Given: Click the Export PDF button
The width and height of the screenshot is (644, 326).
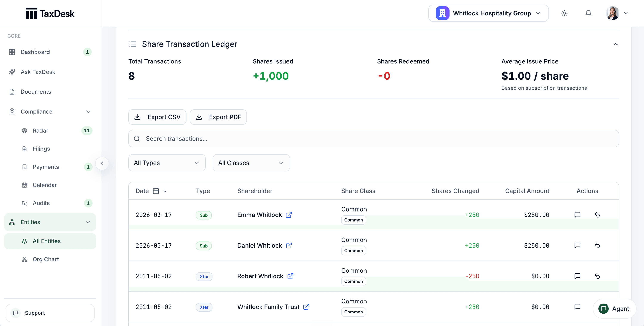Looking at the screenshot, I should click(218, 117).
